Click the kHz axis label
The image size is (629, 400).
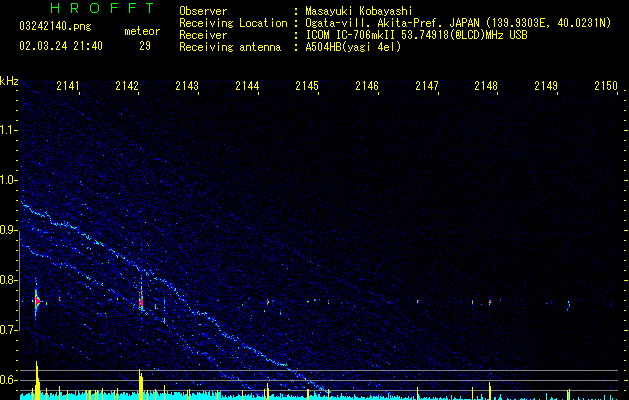[9, 81]
